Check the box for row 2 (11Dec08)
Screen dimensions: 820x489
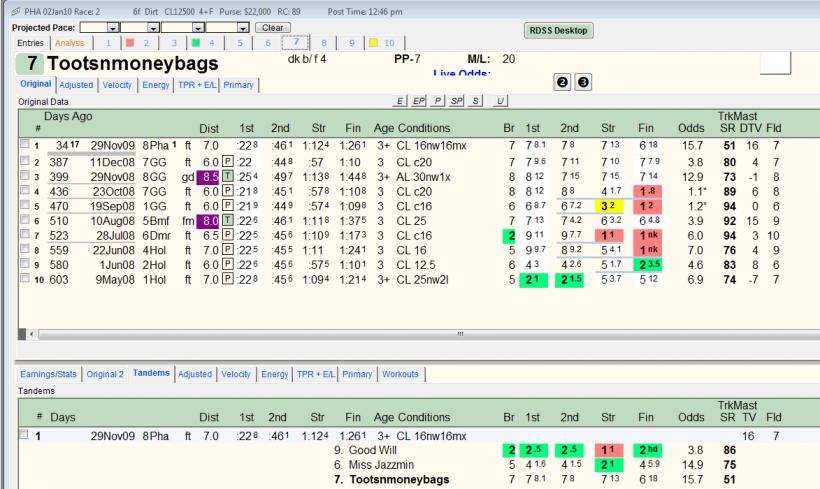tap(24, 161)
